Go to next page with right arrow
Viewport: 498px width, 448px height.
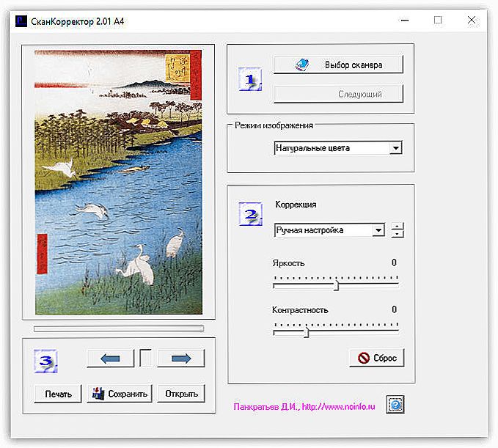181,359
